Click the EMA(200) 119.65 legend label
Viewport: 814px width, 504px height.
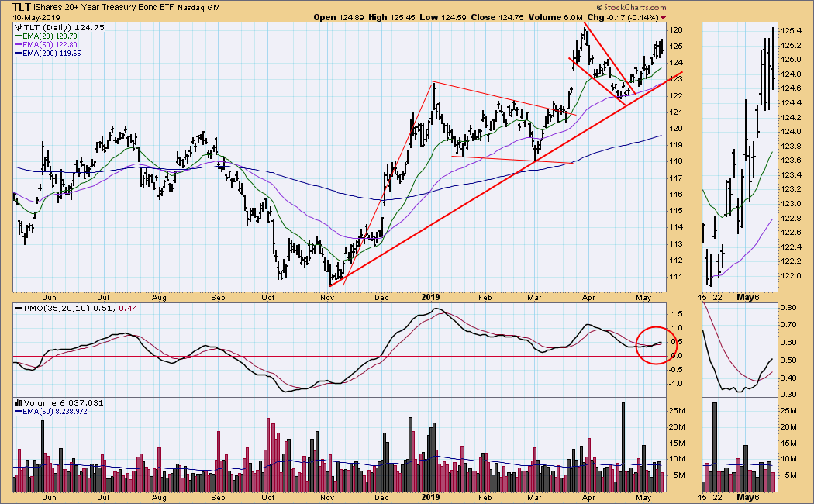(52, 53)
